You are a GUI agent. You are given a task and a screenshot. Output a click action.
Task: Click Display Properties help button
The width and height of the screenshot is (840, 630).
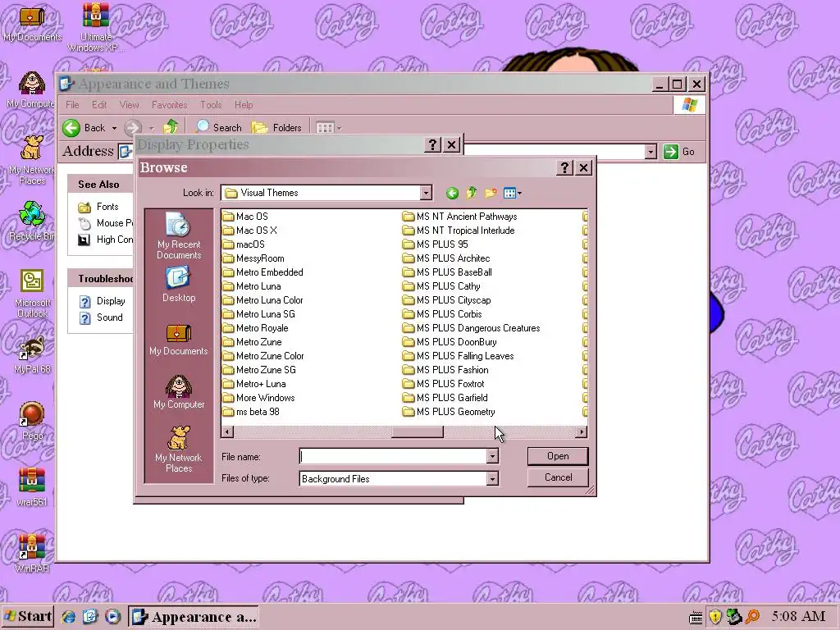pyautogui.click(x=433, y=144)
